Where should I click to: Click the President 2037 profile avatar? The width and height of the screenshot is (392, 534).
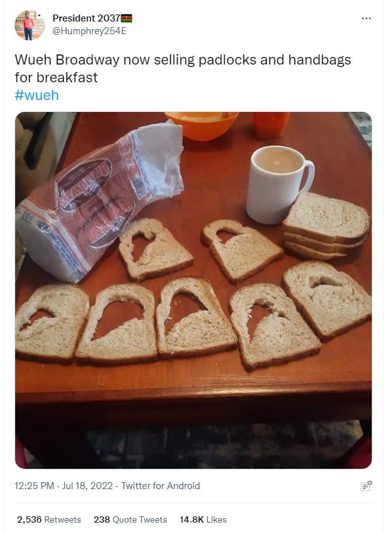click(x=30, y=25)
